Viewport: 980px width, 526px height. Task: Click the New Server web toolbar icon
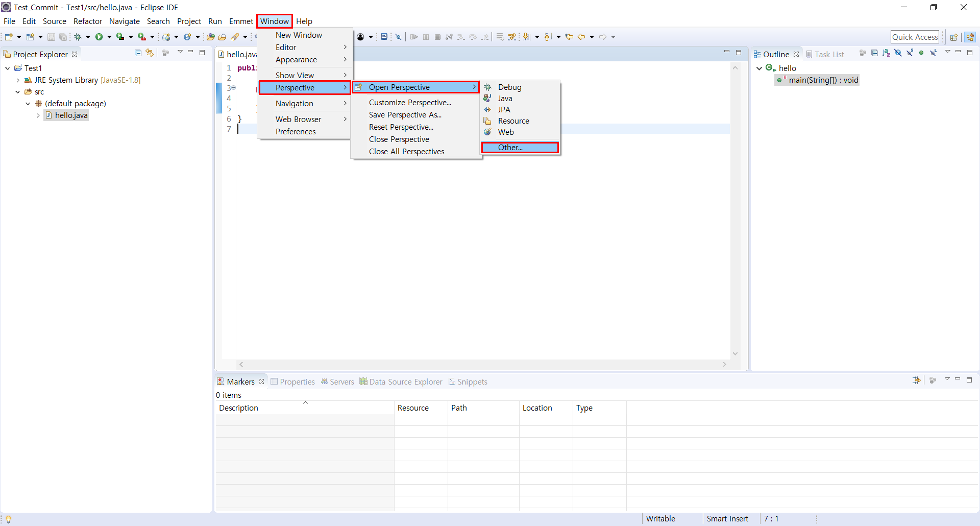click(x=166, y=37)
